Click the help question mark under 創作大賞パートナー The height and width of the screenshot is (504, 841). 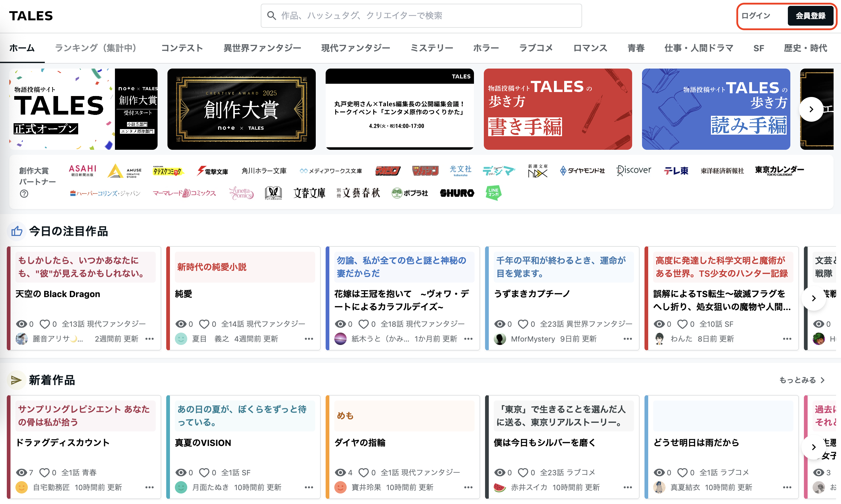point(24,194)
